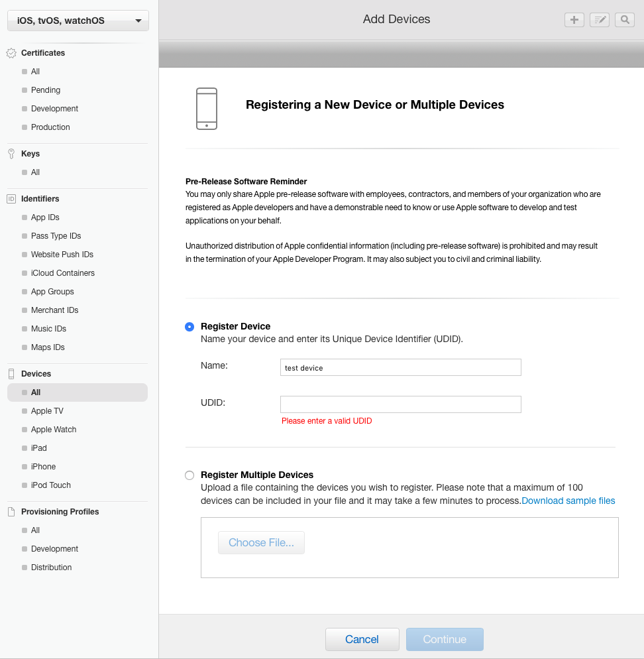Viewport: 644px width, 659px height.
Task: Click the Devices phone icon in sidebar
Action: click(11, 374)
